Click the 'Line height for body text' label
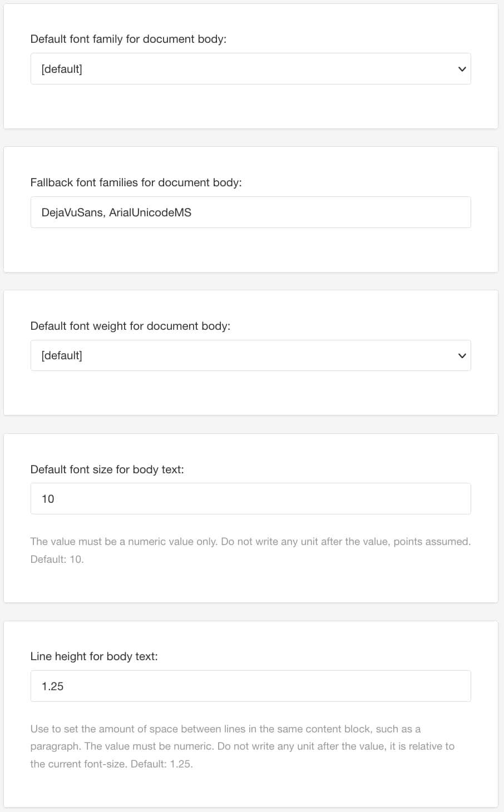This screenshot has height=812, width=504. [x=93, y=656]
